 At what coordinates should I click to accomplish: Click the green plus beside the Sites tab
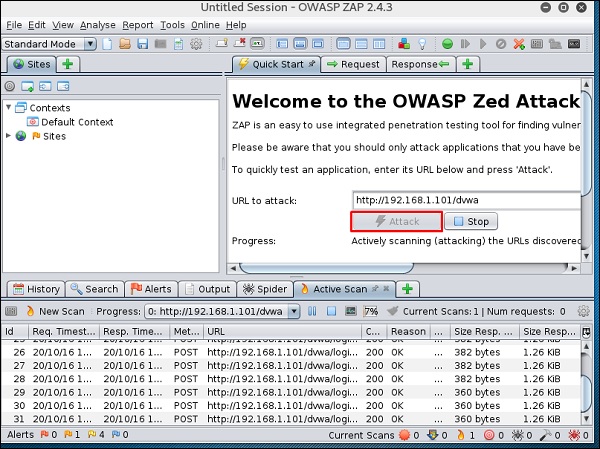click(68, 64)
